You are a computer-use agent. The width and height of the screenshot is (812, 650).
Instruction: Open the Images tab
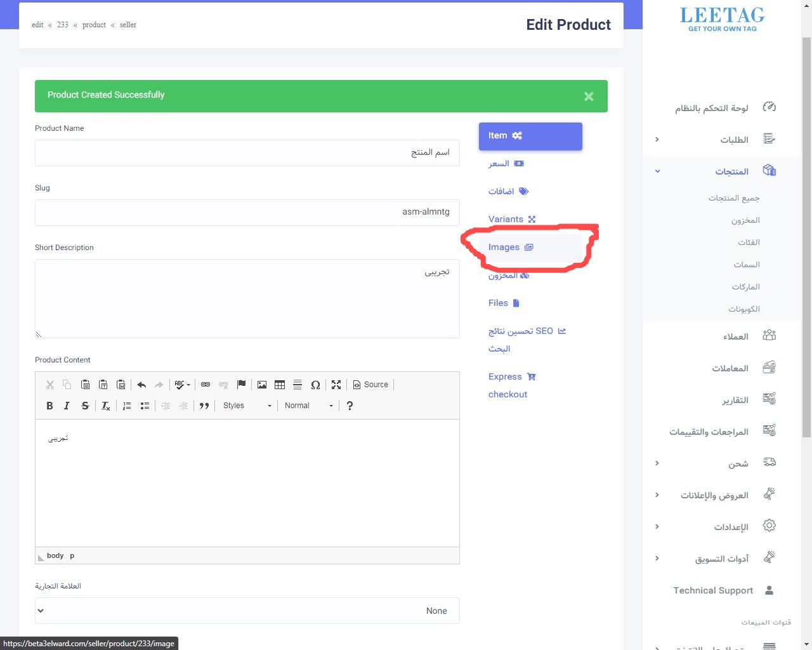point(511,248)
